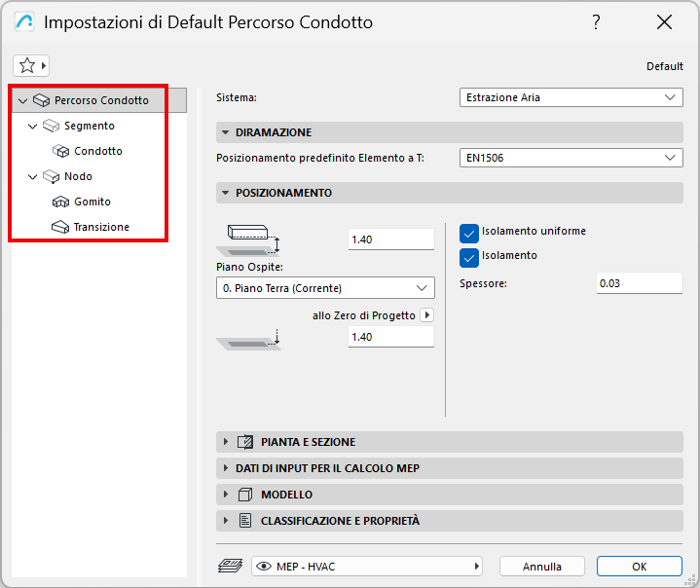Screen dimensions: 700x588
Task: Click the Classificazione e Proprietà panel icon
Action: point(245,521)
